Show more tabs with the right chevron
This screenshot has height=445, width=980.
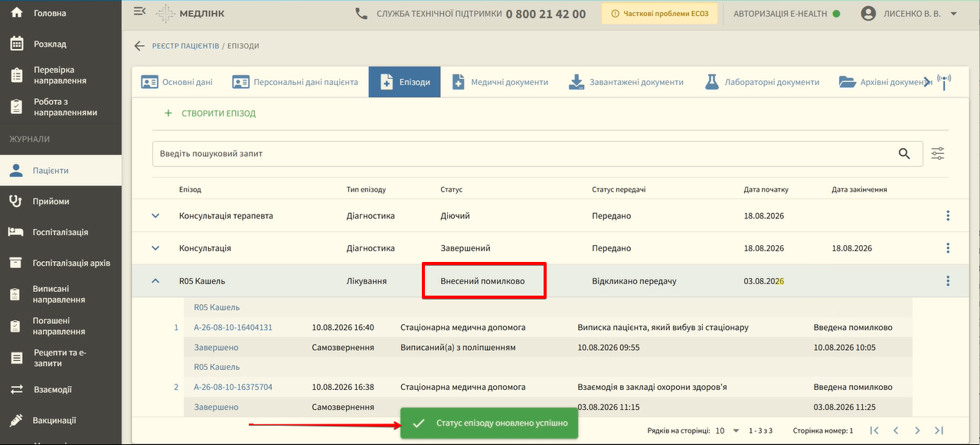pos(927,82)
